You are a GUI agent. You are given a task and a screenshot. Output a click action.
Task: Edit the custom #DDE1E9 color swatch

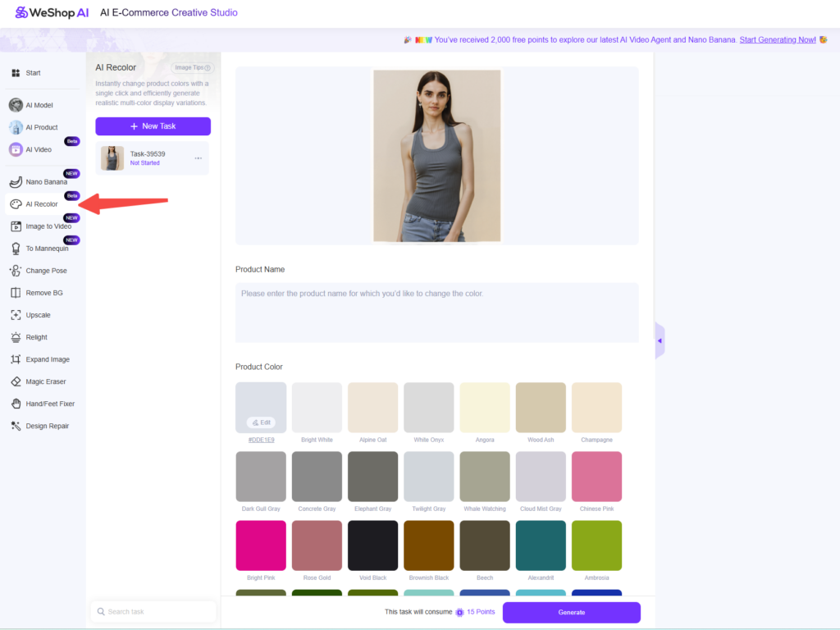pyautogui.click(x=261, y=422)
